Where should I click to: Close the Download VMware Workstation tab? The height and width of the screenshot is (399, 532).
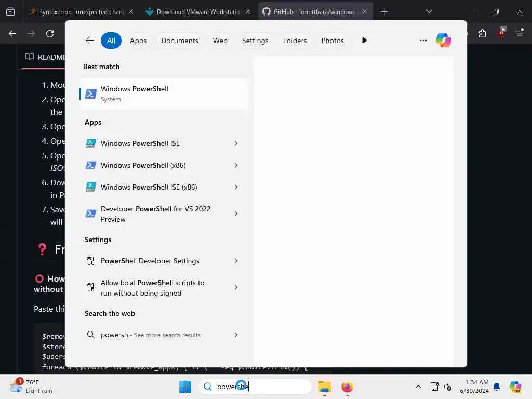[x=248, y=11]
